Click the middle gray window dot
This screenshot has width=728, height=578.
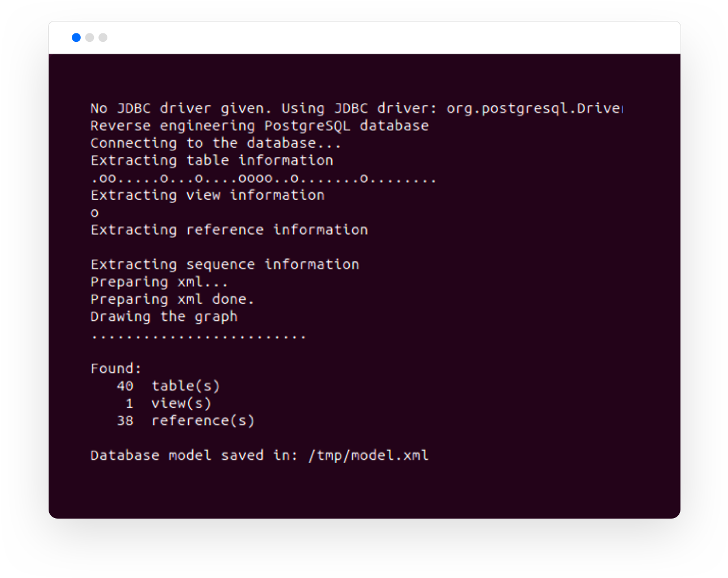(89, 37)
